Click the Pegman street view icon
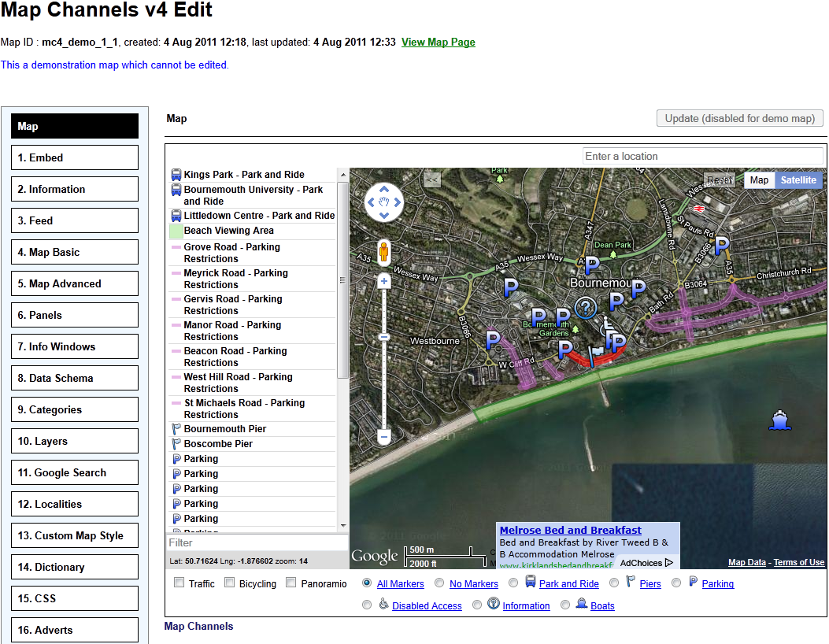 [383, 253]
